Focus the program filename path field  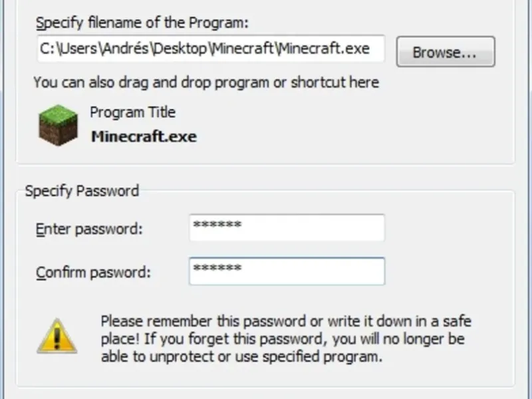(210, 49)
